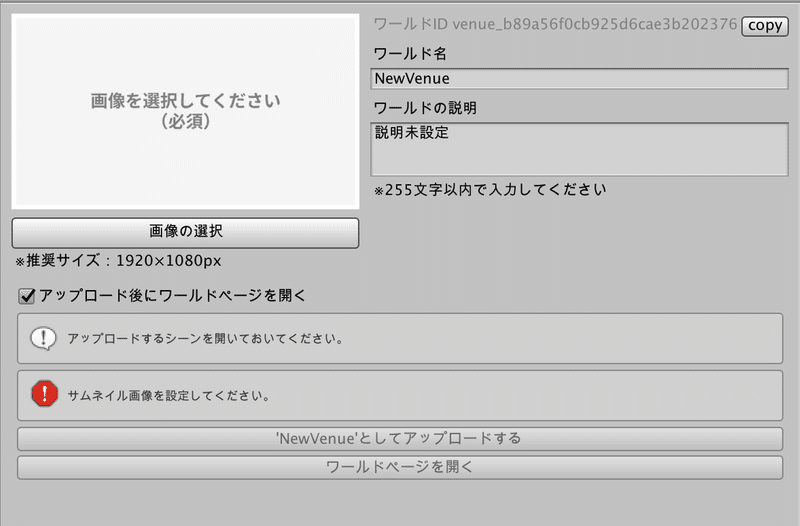Toggle アップロード後にワールドページを開く checkbox
The image size is (800, 526).
click(x=27, y=296)
